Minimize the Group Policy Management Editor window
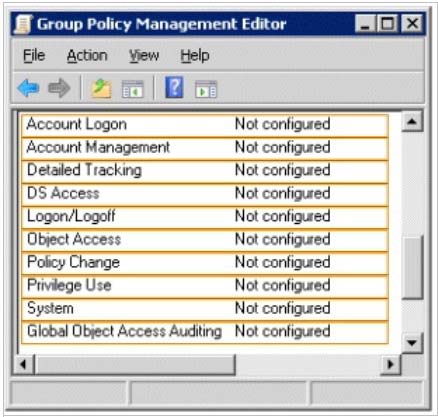 click(x=366, y=24)
